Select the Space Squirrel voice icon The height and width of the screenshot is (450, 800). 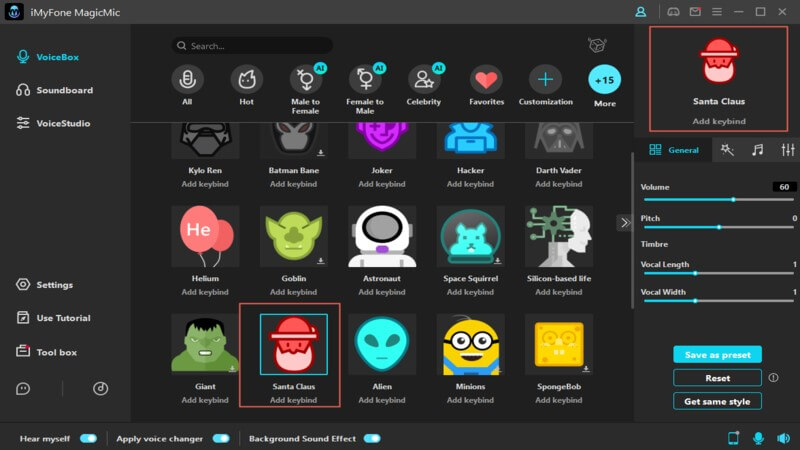click(x=470, y=236)
